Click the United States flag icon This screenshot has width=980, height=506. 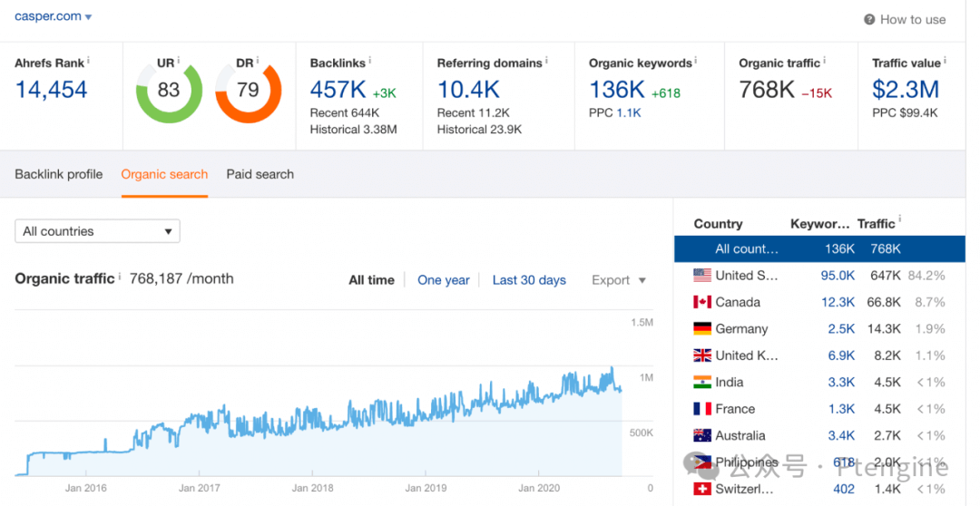(701, 276)
